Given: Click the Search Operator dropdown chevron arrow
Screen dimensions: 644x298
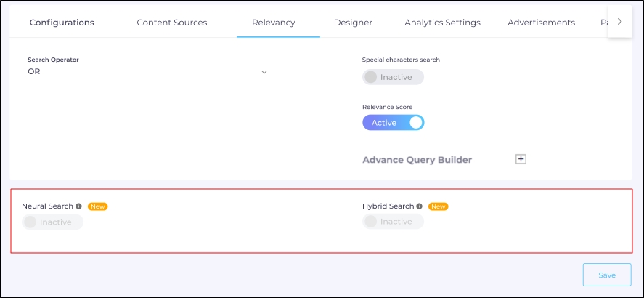Looking at the screenshot, I should click(264, 72).
